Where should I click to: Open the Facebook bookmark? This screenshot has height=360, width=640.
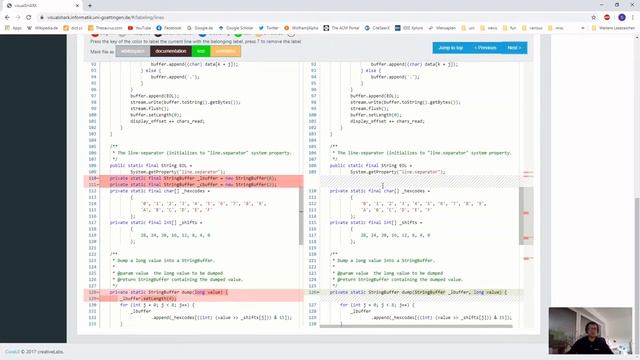tap(169, 28)
